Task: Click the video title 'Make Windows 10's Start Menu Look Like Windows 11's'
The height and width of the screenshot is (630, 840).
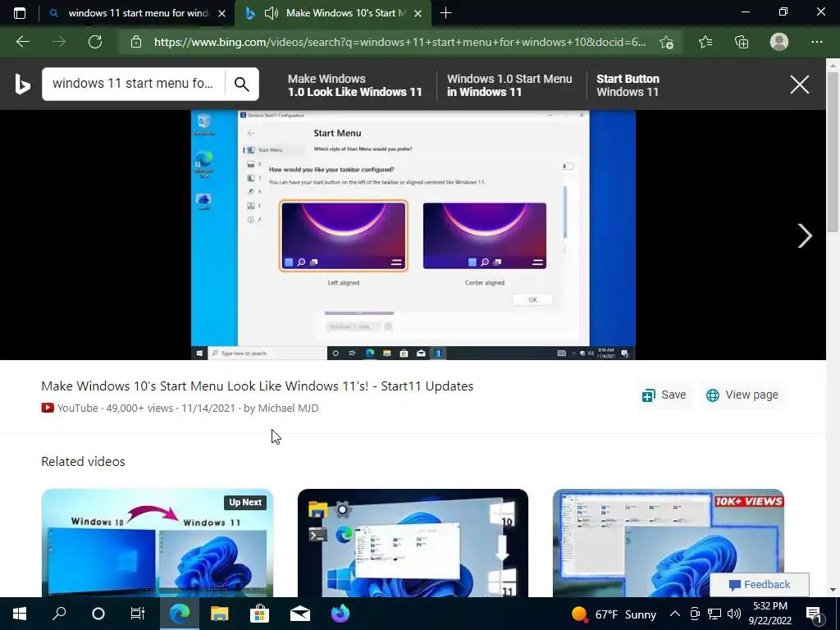Action: tap(257, 386)
